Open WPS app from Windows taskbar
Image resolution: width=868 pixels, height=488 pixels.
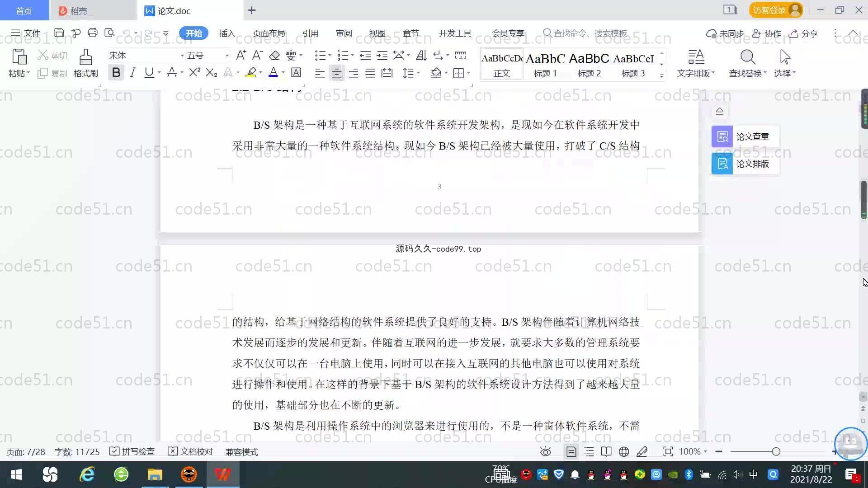[x=222, y=474]
